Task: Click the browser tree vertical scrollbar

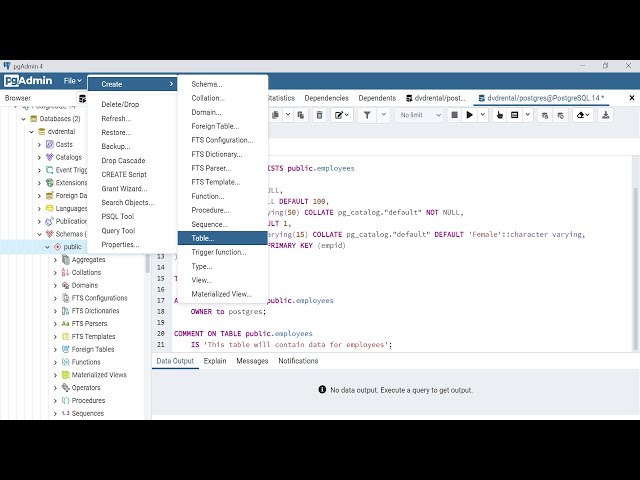Action: click(147, 263)
